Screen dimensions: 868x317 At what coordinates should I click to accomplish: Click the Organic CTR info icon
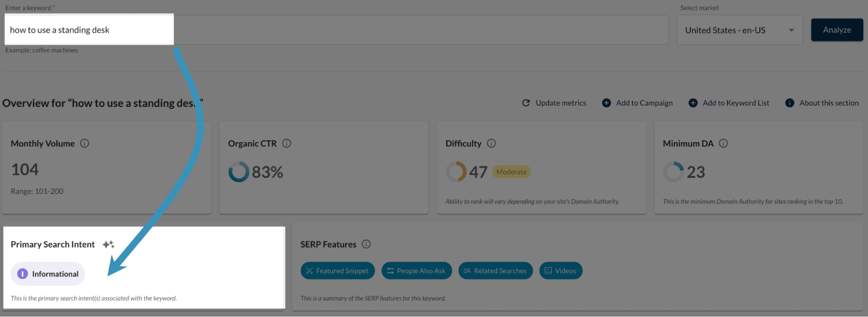287,143
